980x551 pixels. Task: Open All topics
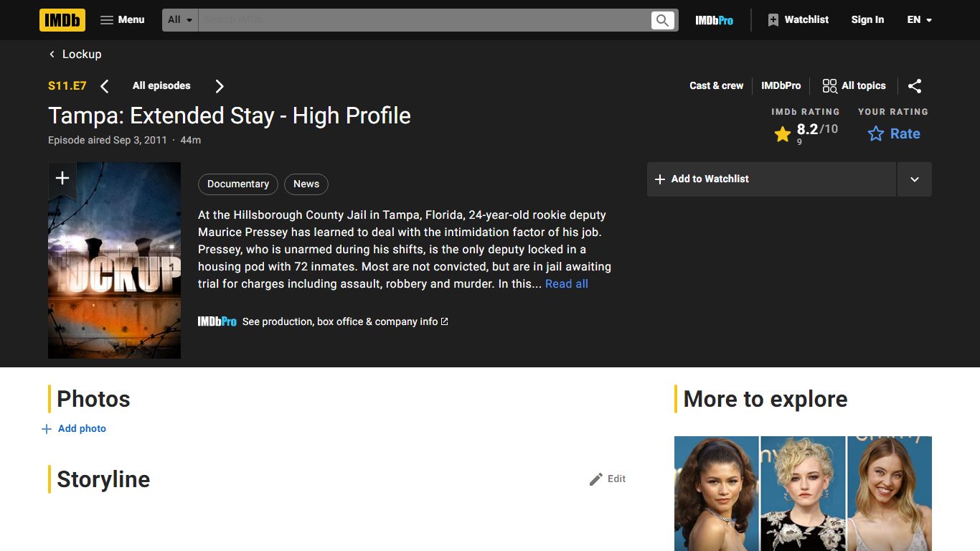[x=854, y=86]
